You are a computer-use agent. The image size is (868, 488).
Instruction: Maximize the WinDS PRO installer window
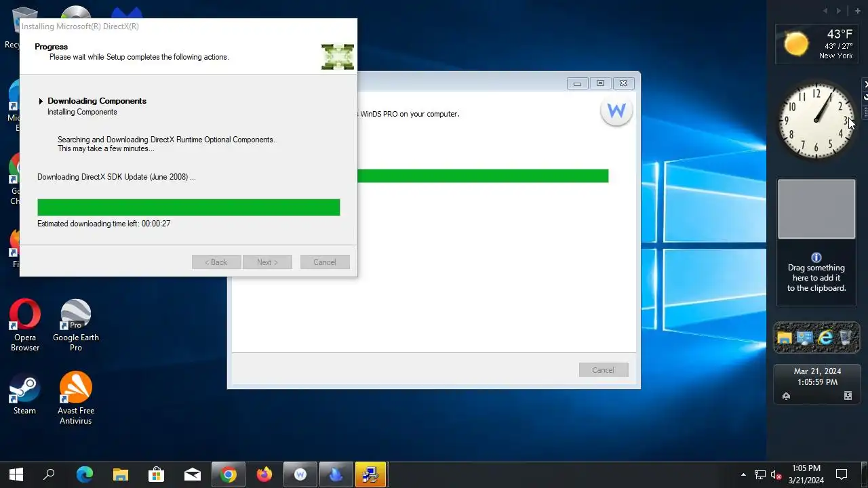click(x=600, y=83)
